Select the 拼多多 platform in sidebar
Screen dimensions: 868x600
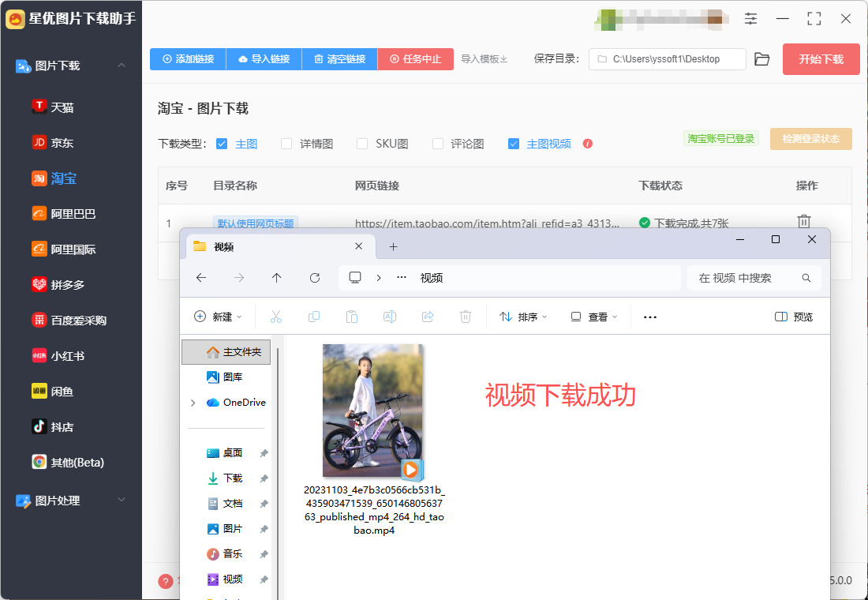click(67, 284)
